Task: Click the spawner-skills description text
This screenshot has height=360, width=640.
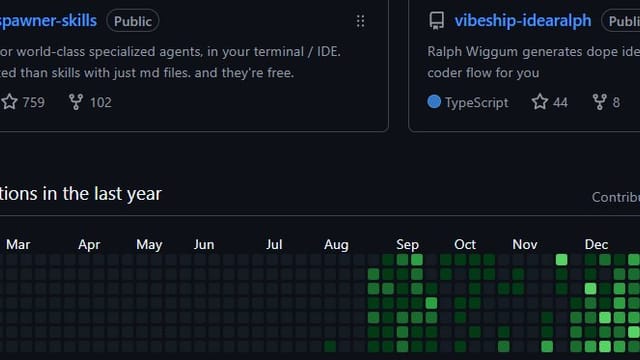Action: pyautogui.click(x=170, y=62)
